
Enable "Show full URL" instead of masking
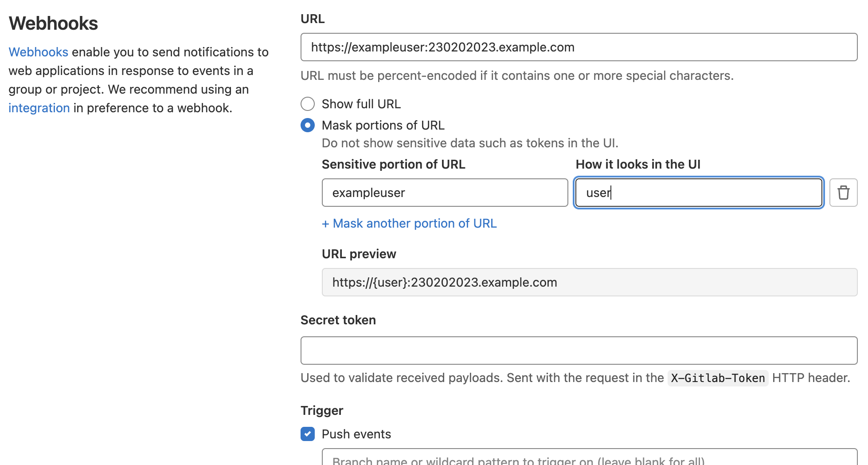pos(307,103)
